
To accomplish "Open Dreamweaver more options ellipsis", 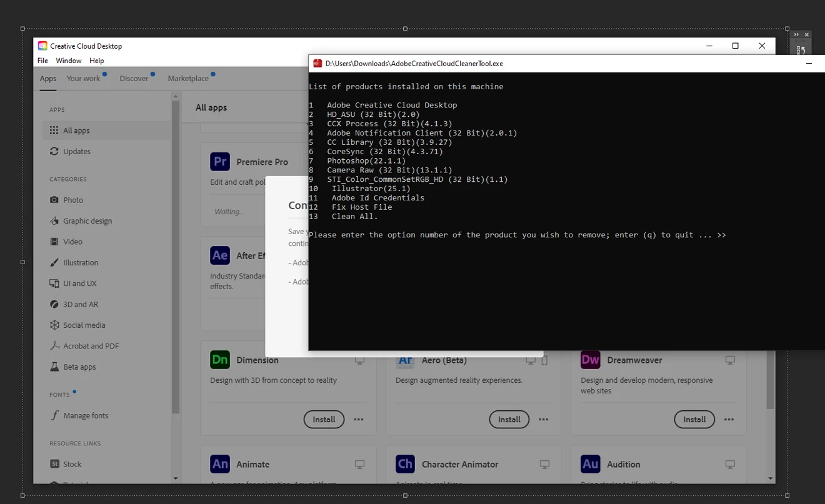I will 729,420.
